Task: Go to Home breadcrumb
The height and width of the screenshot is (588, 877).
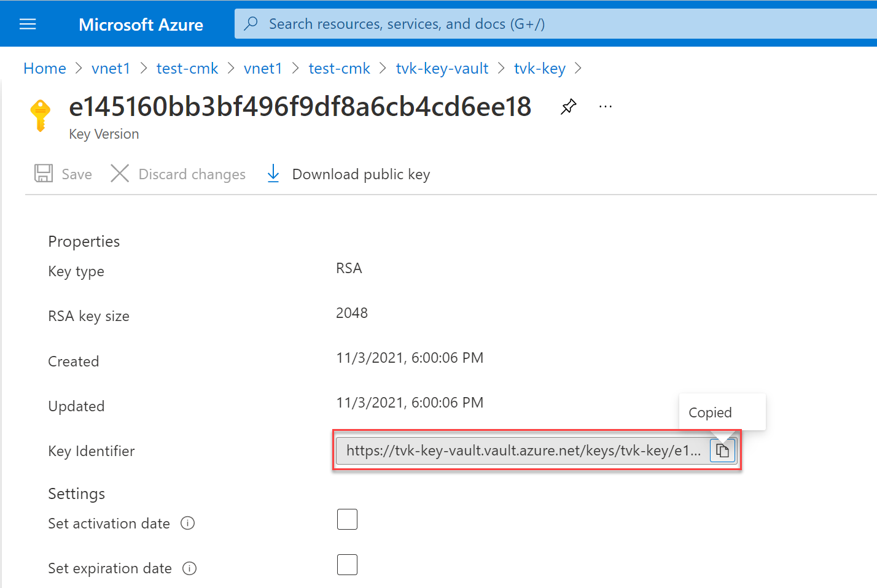Action: tap(45, 68)
